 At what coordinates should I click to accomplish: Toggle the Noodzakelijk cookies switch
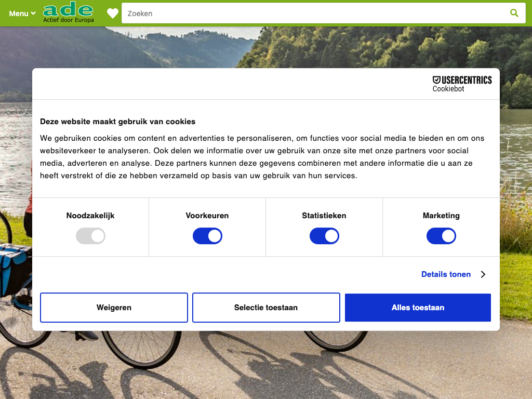pyautogui.click(x=90, y=236)
